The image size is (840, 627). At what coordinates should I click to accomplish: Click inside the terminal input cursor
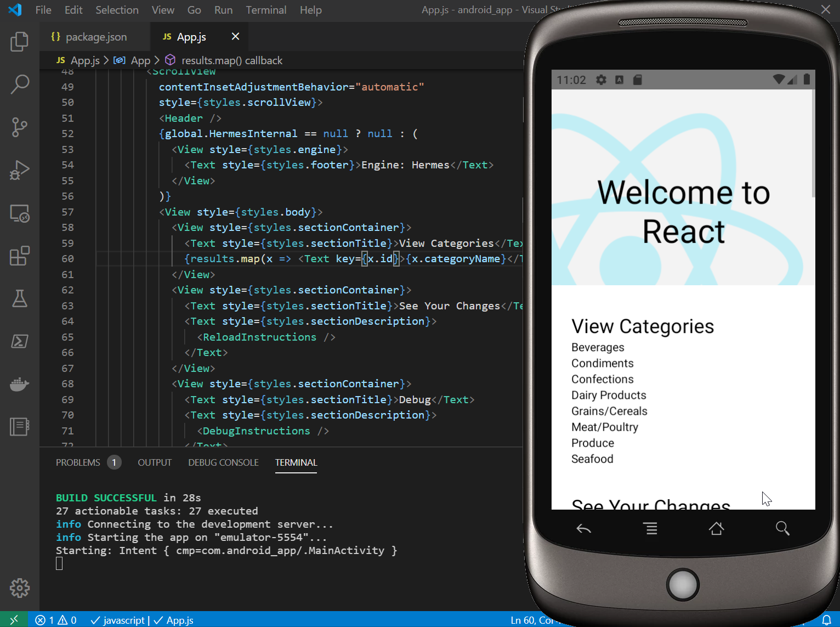tap(59, 563)
